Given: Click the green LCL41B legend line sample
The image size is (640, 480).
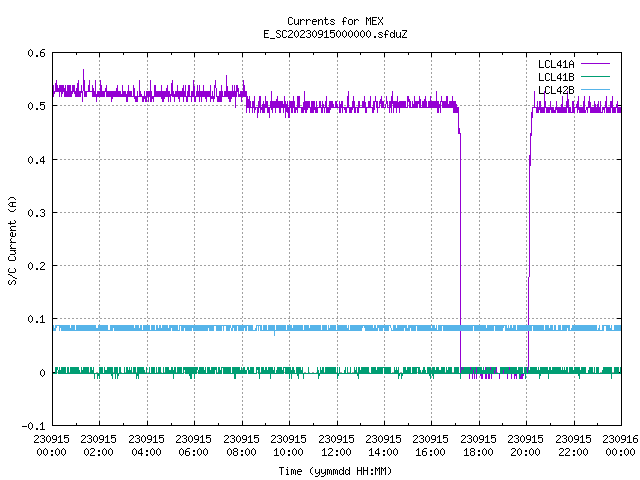Looking at the screenshot, I should [x=595, y=76].
